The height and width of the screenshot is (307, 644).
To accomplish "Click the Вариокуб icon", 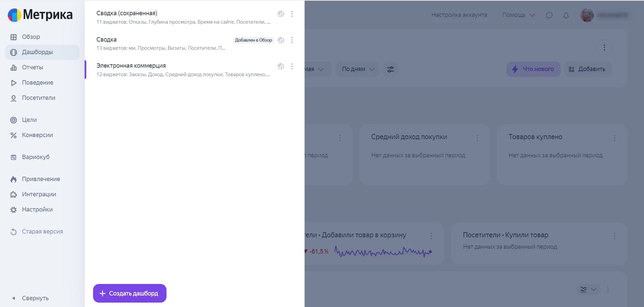I will pos(14,157).
